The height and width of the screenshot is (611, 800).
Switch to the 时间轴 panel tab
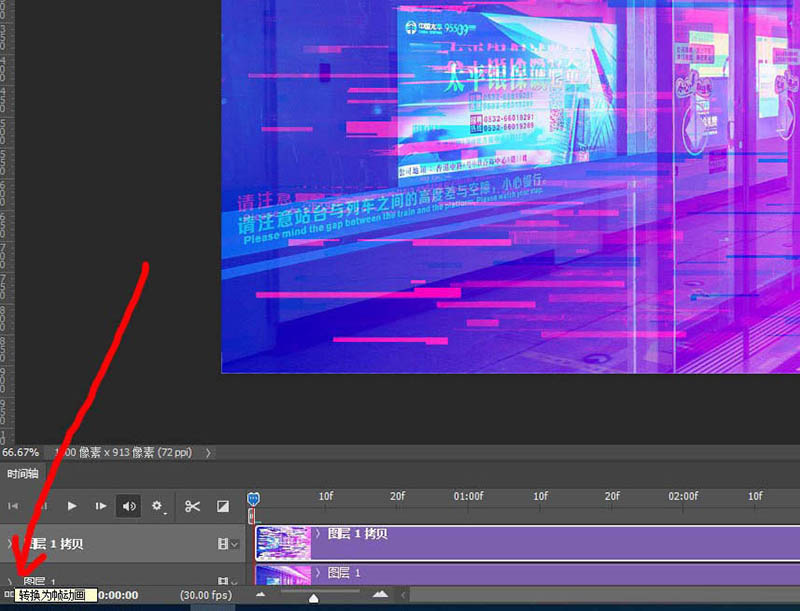pyautogui.click(x=22, y=474)
